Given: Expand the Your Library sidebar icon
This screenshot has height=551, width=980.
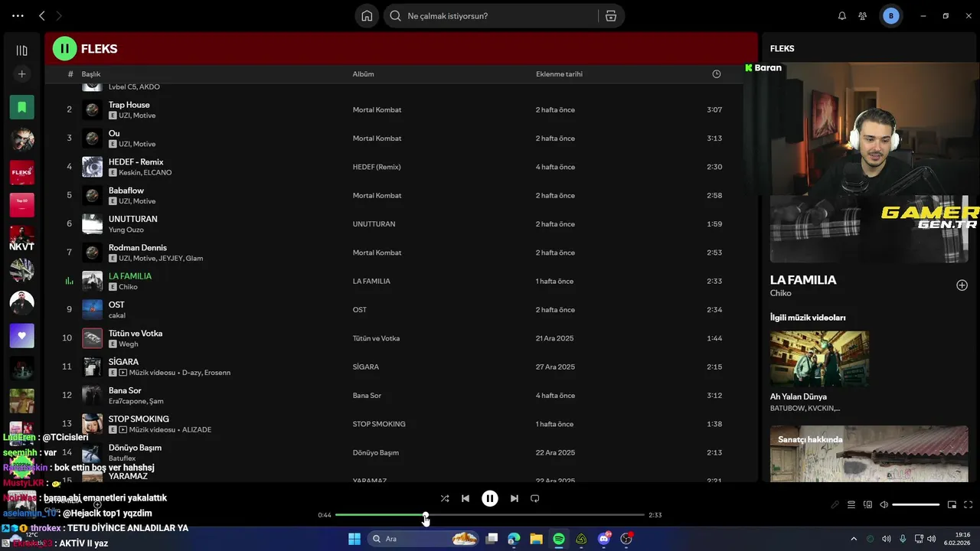Looking at the screenshot, I should [21, 51].
